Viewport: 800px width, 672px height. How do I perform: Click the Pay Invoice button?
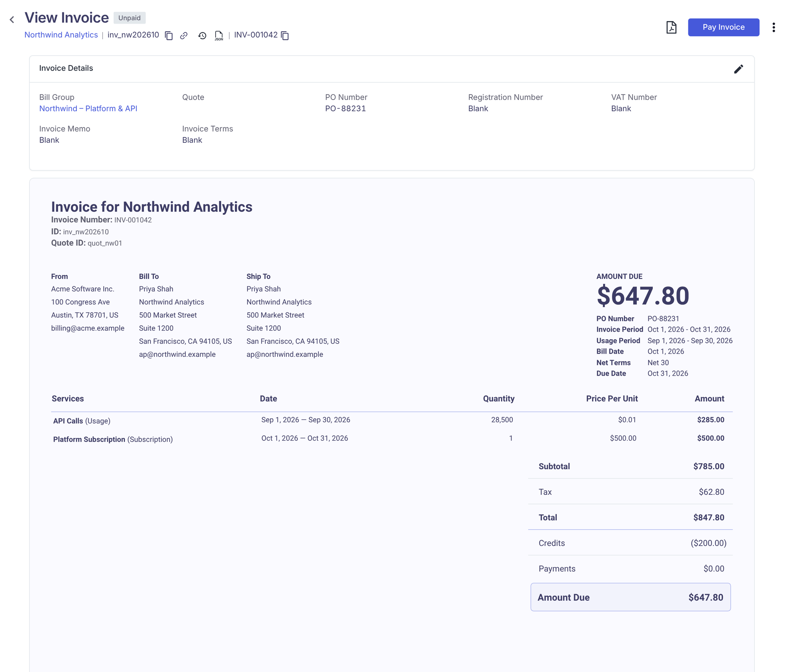pyautogui.click(x=723, y=27)
